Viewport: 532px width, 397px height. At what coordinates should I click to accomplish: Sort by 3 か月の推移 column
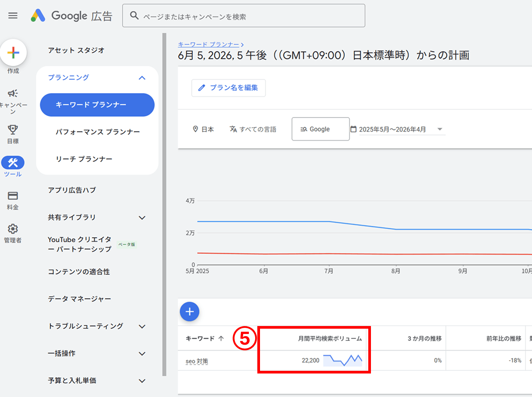click(x=425, y=338)
